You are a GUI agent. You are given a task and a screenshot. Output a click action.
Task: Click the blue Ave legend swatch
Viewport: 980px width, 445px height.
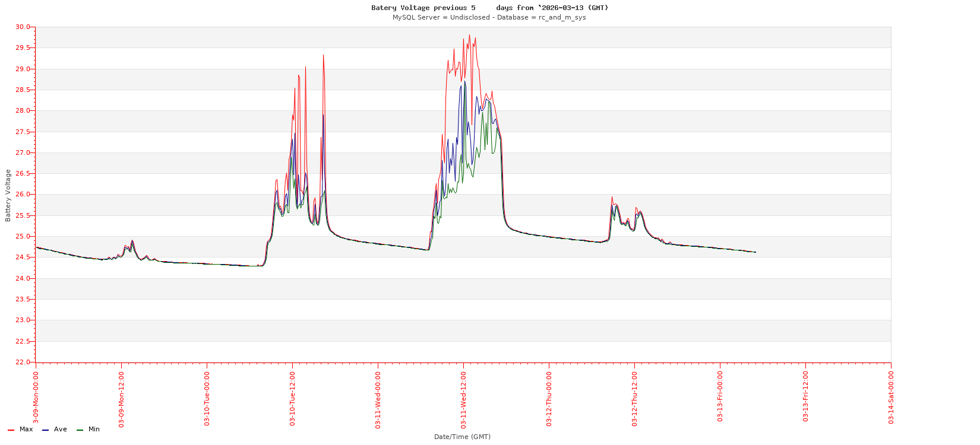(x=45, y=430)
